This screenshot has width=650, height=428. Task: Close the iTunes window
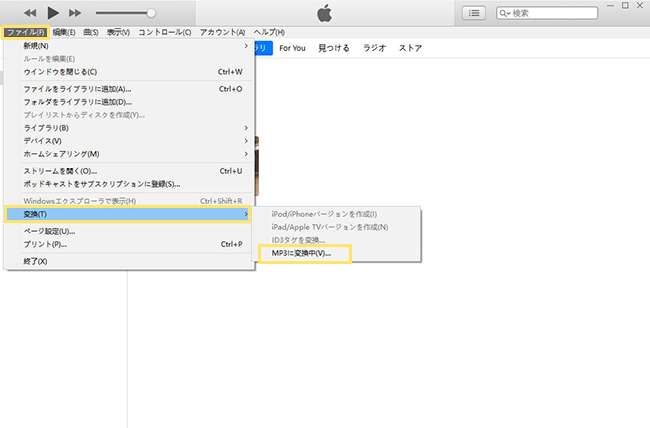(x=640, y=5)
